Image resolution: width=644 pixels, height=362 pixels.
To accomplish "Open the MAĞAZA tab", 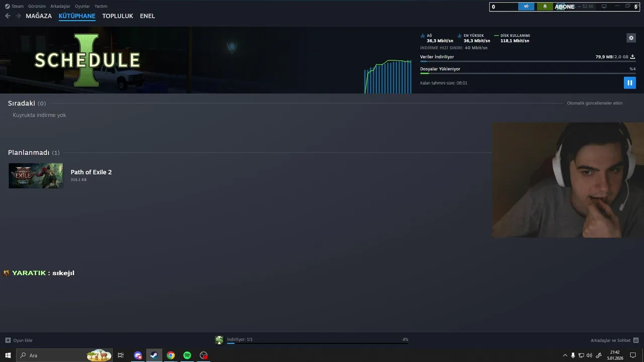I will [39, 16].
